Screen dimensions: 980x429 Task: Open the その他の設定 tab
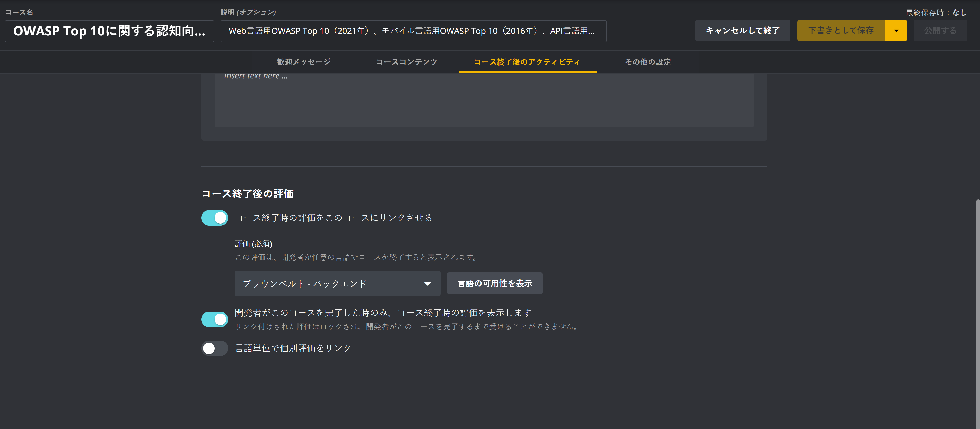(x=647, y=62)
